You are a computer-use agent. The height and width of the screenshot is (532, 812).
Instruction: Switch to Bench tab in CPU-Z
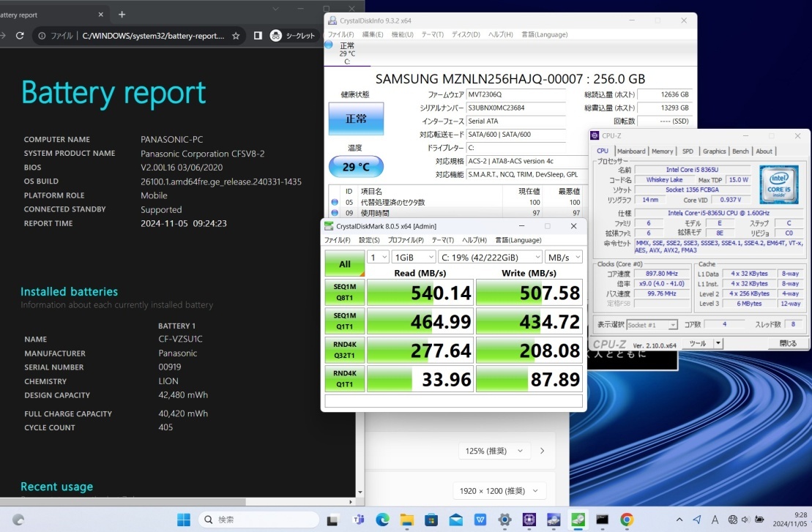740,151
